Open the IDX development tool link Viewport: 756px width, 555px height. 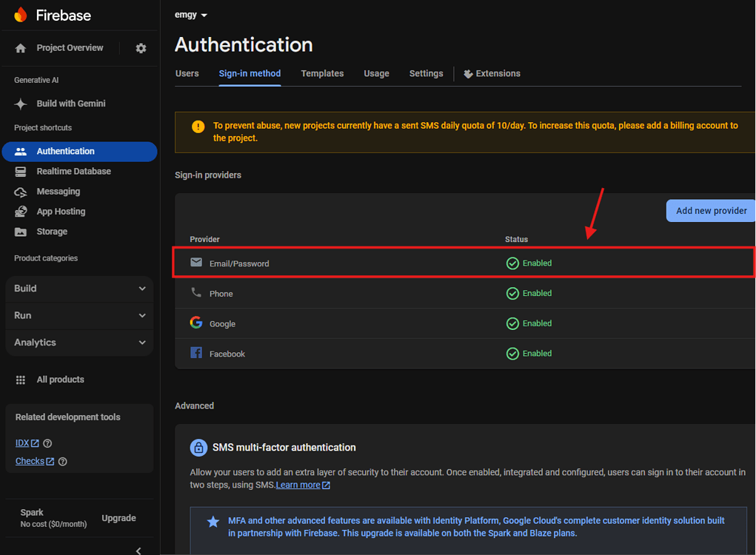pos(23,443)
